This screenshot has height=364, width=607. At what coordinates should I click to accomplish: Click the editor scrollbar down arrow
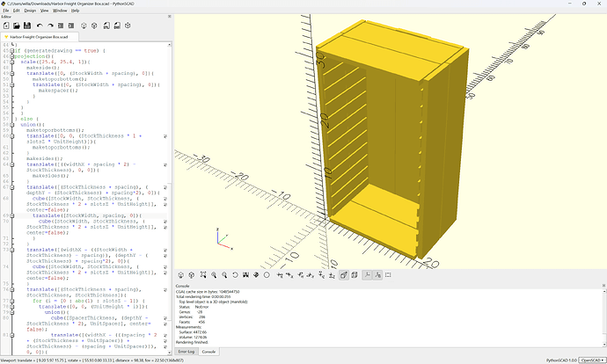click(169, 353)
